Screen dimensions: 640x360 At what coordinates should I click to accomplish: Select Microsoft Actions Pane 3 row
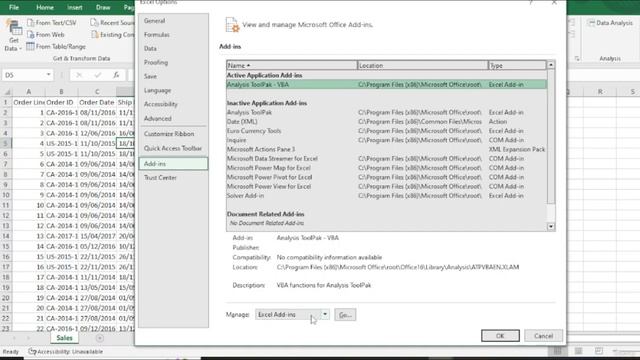click(x=386, y=149)
